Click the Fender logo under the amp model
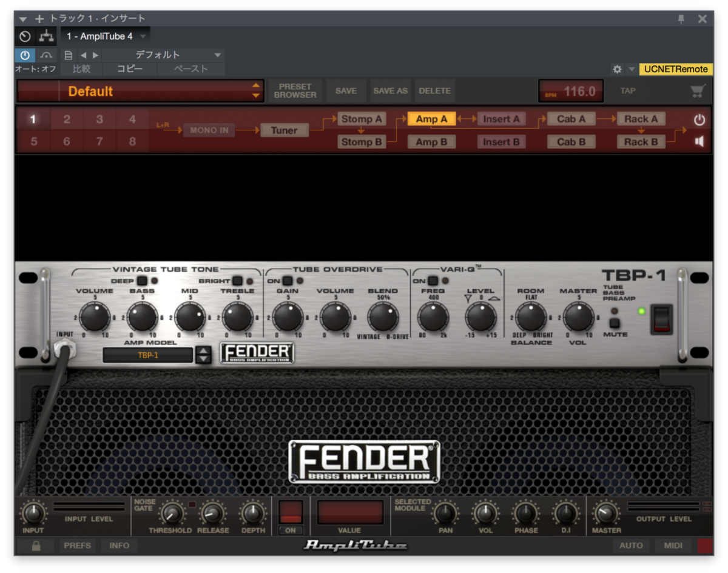The height and width of the screenshot is (573, 728). [257, 352]
